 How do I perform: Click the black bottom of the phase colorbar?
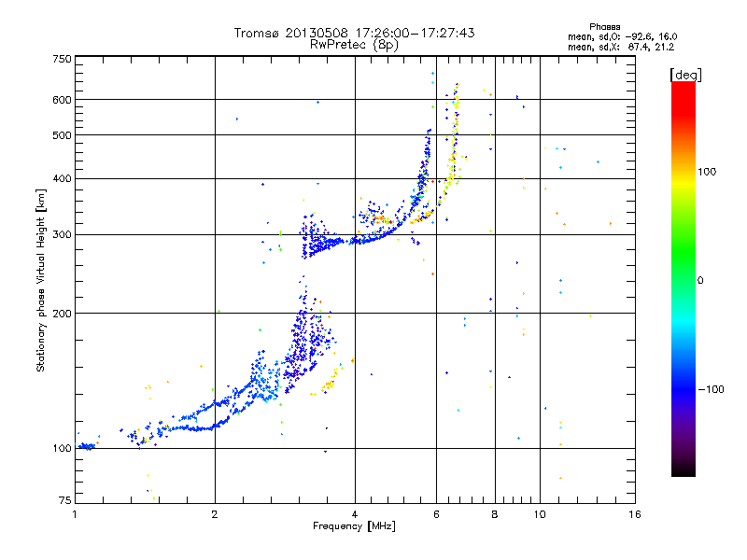point(684,469)
